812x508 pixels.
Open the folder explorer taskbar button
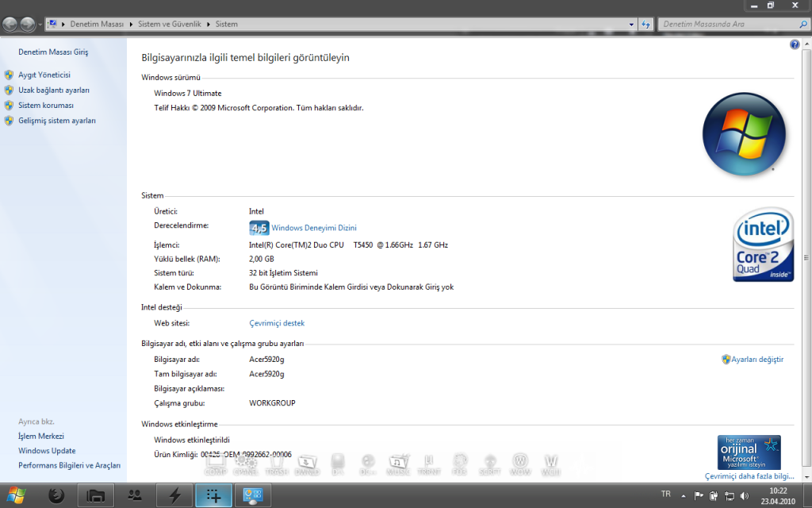click(x=96, y=495)
